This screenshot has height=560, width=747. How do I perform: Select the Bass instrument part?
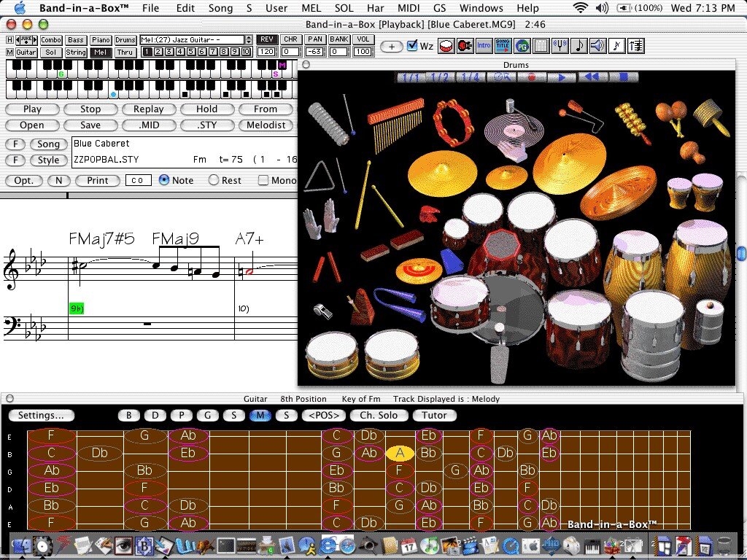[75, 40]
